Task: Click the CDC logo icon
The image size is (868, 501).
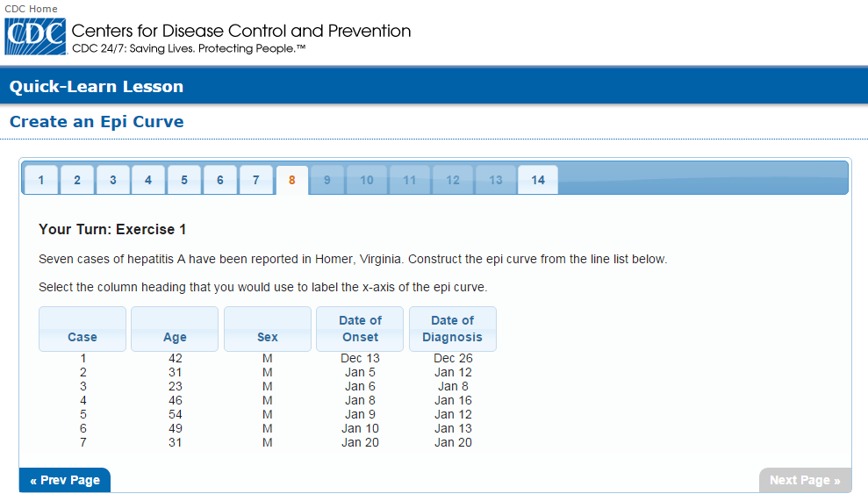Action: click(x=35, y=37)
